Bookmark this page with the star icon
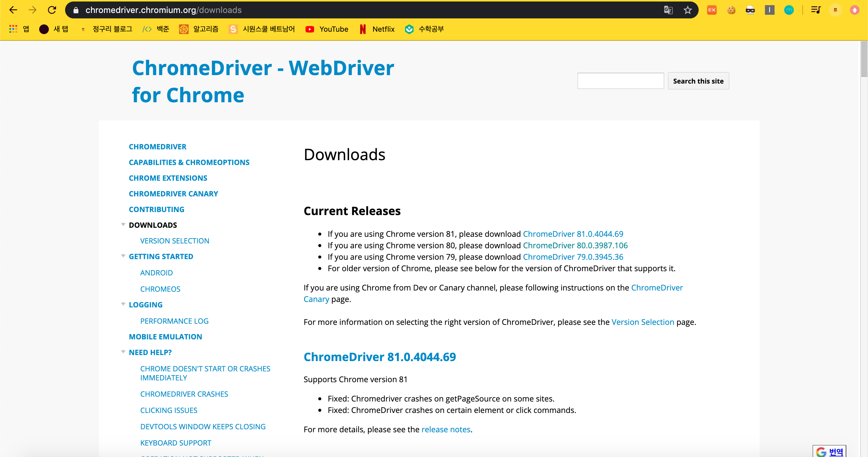Viewport: 868px width, 457px height. click(x=687, y=10)
